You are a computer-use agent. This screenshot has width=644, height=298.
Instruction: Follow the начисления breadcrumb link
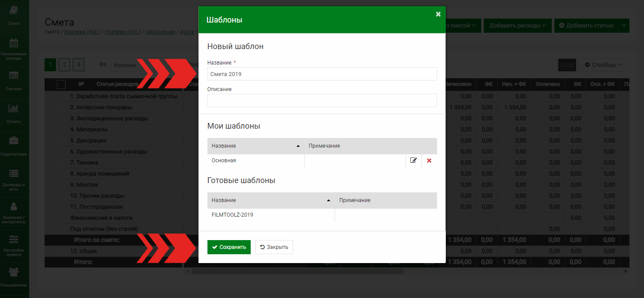click(x=160, y=32)
